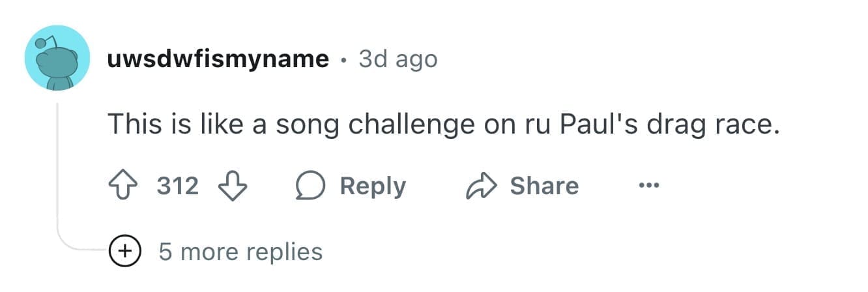Click the dot separator before "3d ago"
868x292 pixels.
point(343,60)
